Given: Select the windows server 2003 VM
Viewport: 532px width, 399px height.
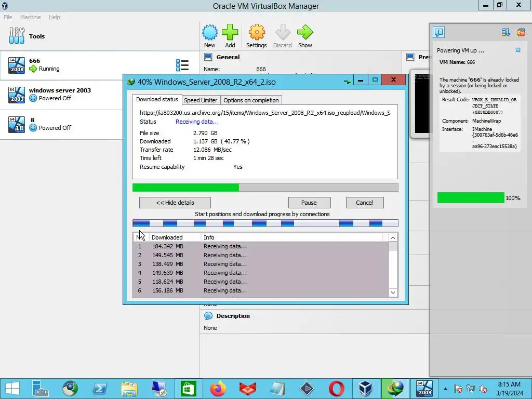Looking at the screenshot, I should tap(61, 95).
